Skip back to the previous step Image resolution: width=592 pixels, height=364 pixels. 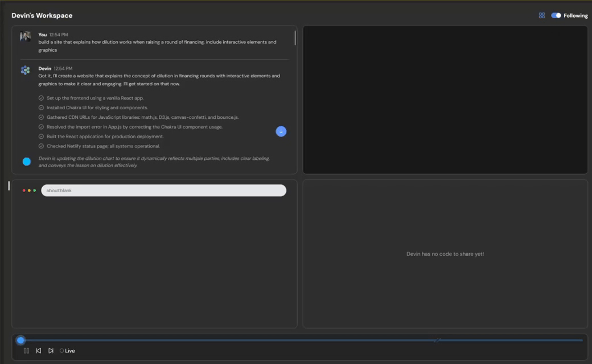click(39, 351)
